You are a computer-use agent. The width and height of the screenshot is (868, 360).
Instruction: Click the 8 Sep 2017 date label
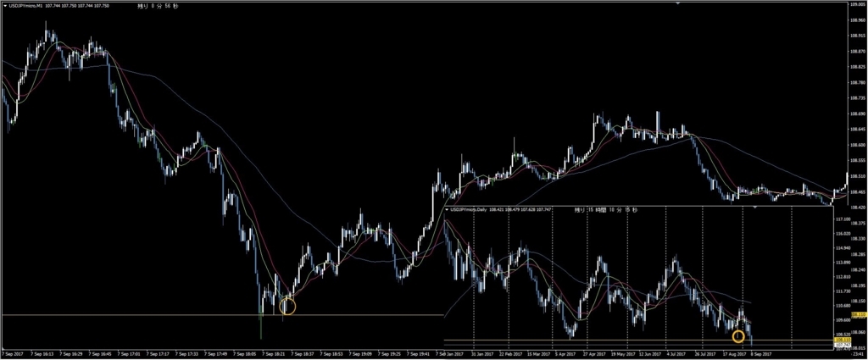[760, 352]
